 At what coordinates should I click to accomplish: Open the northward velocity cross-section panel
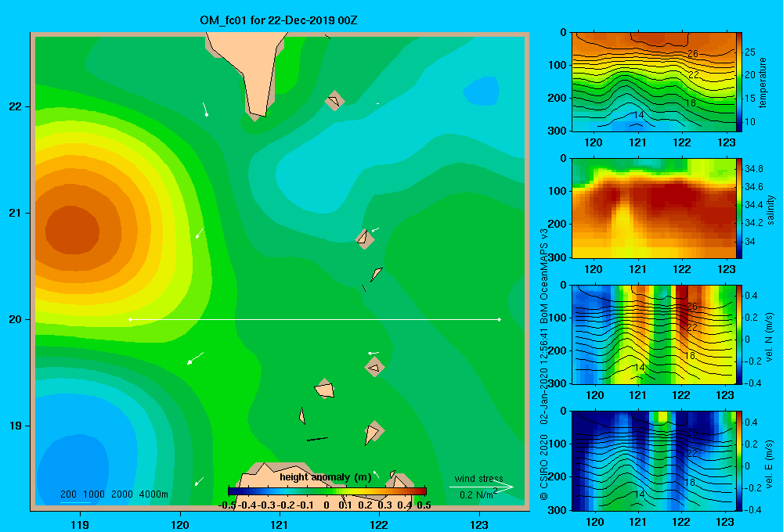tap(653, 335)
